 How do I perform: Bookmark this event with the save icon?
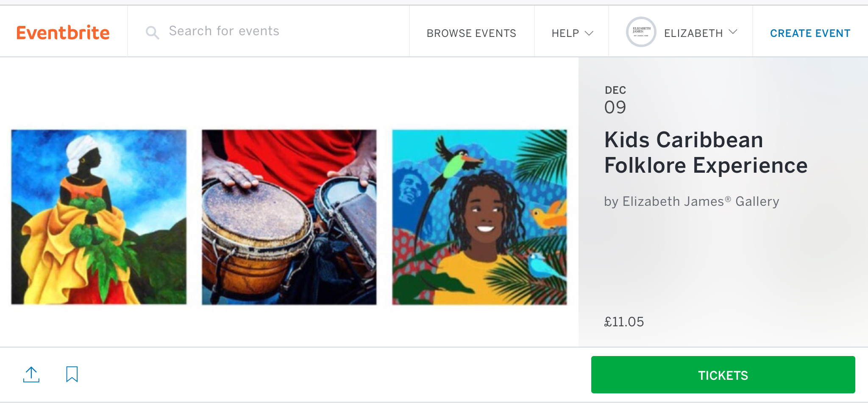click(72, 374)
